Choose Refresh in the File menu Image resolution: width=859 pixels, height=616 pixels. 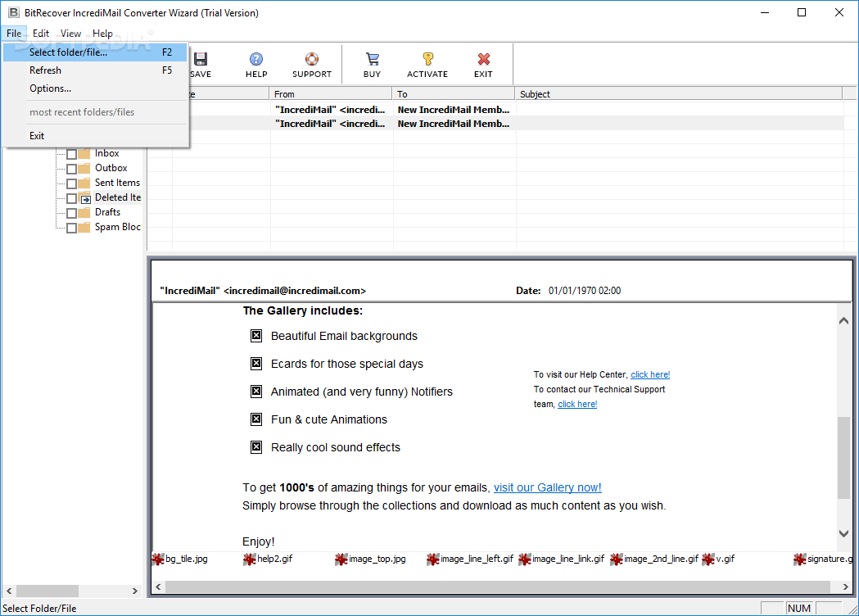coord(95,70)
